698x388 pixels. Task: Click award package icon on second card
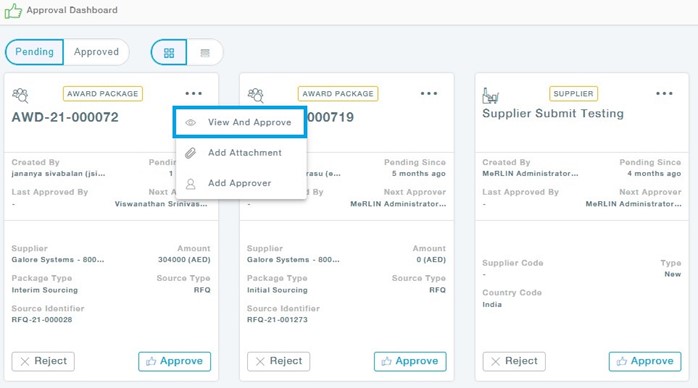(x=256, y=95)
